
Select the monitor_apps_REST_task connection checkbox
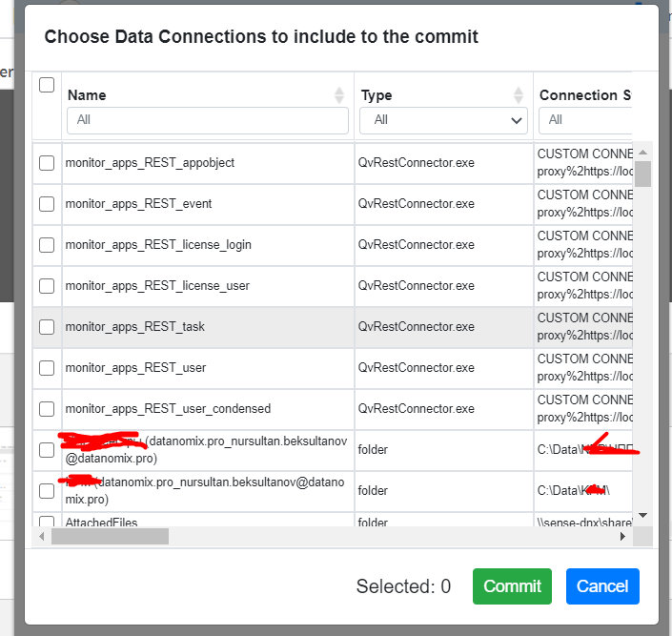(47, 327)
